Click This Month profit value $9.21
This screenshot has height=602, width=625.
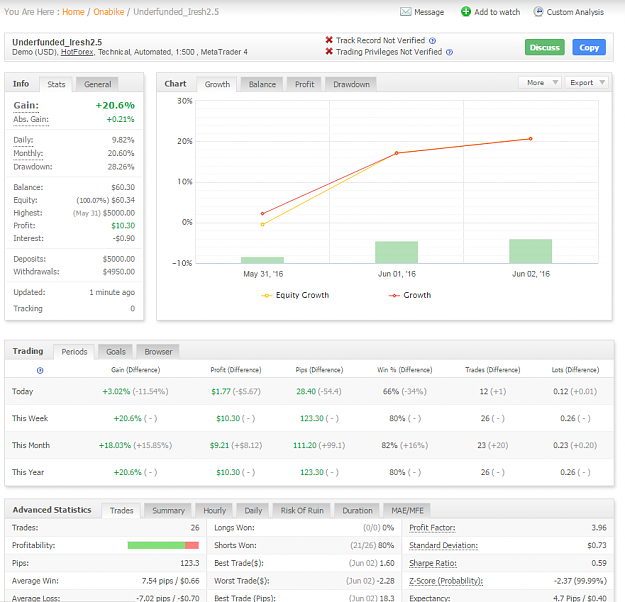click(x=219, y=445)
